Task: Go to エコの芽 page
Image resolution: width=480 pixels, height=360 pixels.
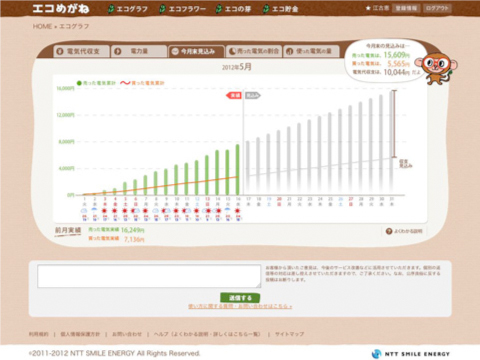Action: [233, 9]
